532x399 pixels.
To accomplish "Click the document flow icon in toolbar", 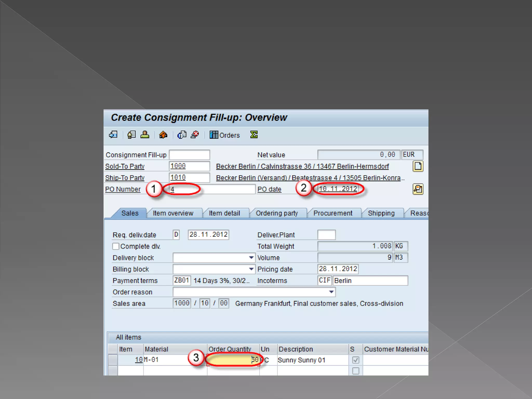I will pos(113,135).
